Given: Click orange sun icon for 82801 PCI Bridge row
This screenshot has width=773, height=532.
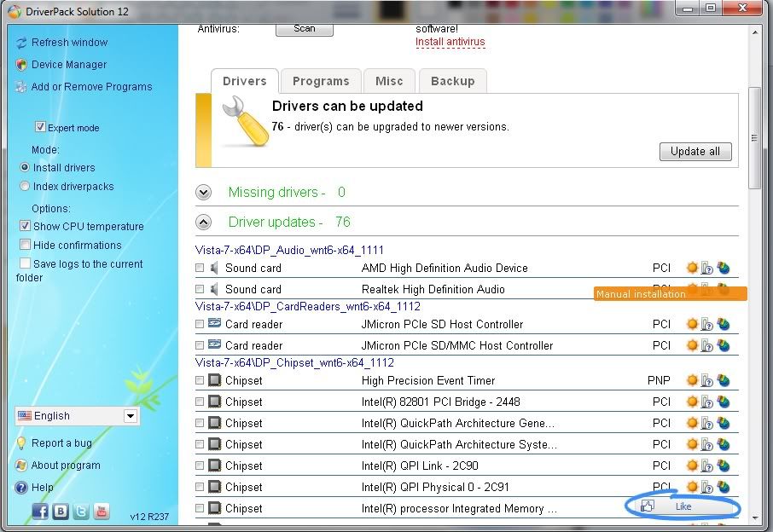Looking at the screenshot, I should 692,402.
